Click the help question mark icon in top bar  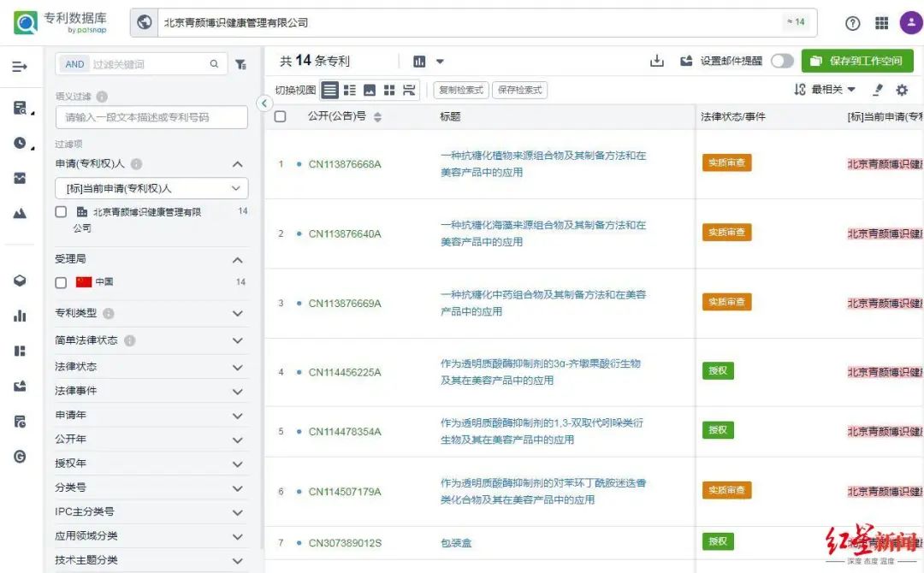pyautogui.click(x=852, y=23)
